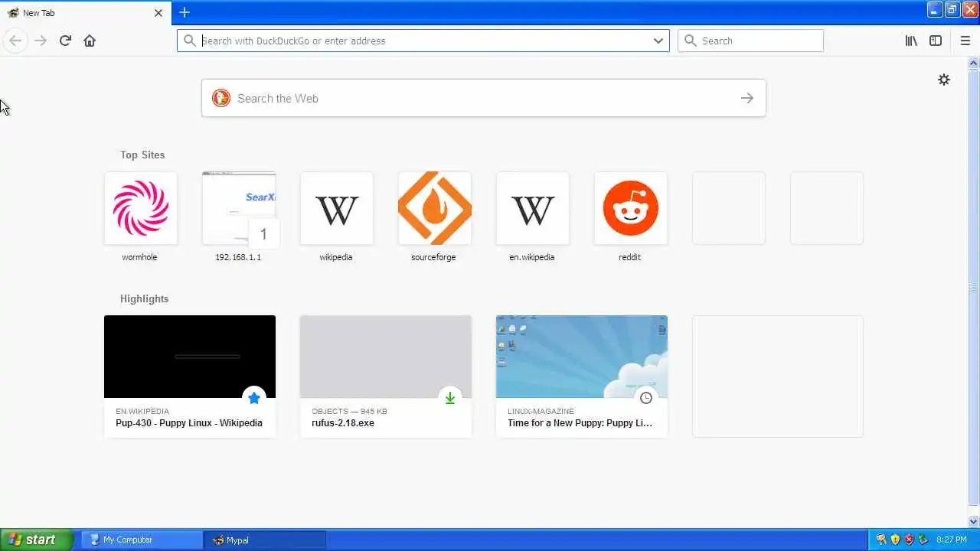The width and height of the screenshot is (980, 551).
Task: Click history clock on Linux-Magazine card
Action: click(646, 398)
